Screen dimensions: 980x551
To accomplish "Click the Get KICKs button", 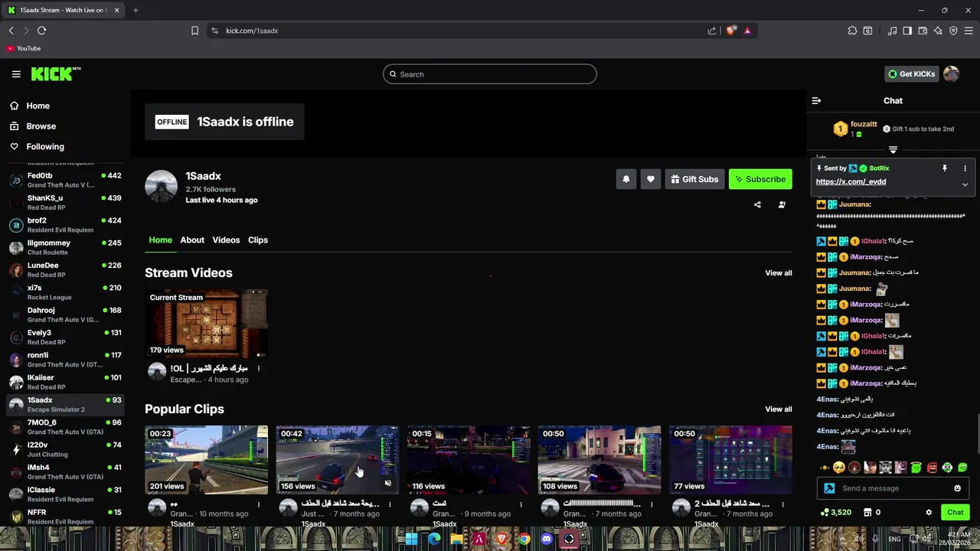I will 911,74.
